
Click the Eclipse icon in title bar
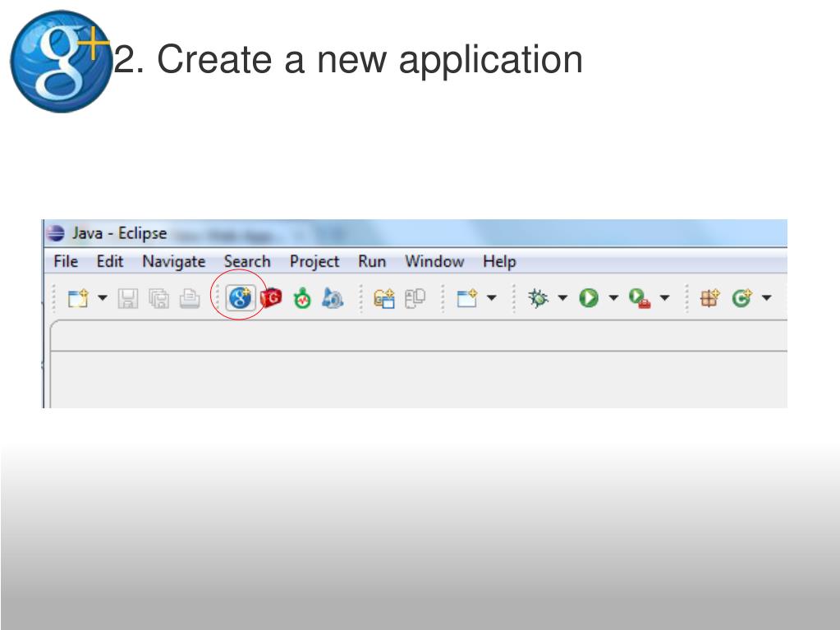point(55,233)
